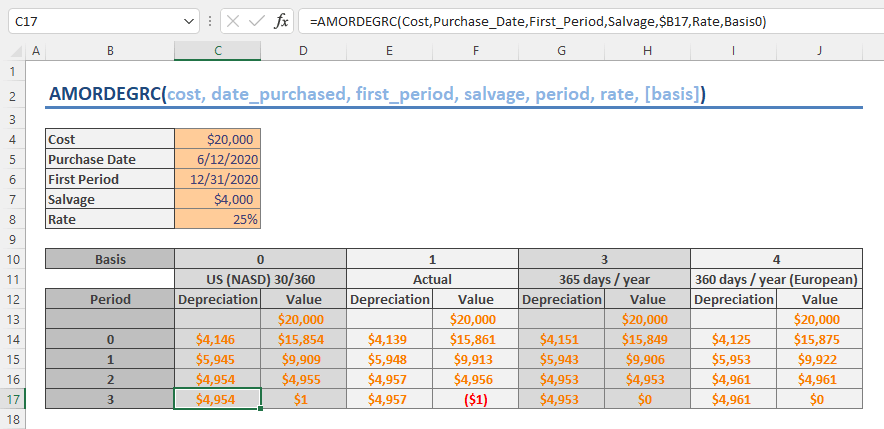Viewport: 884px width, 429px height.
Task: Select the Rate cell showing 25%
Action: coord(217,219)
